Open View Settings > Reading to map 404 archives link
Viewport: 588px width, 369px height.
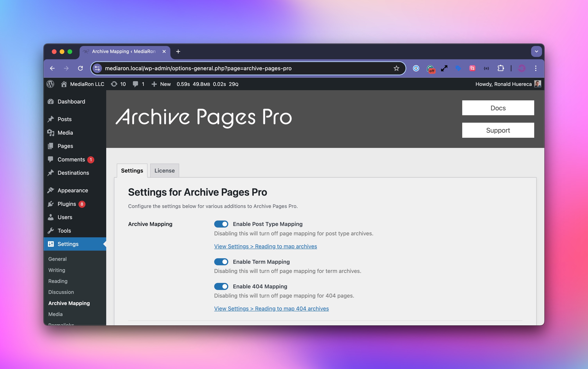pos(271,309)
